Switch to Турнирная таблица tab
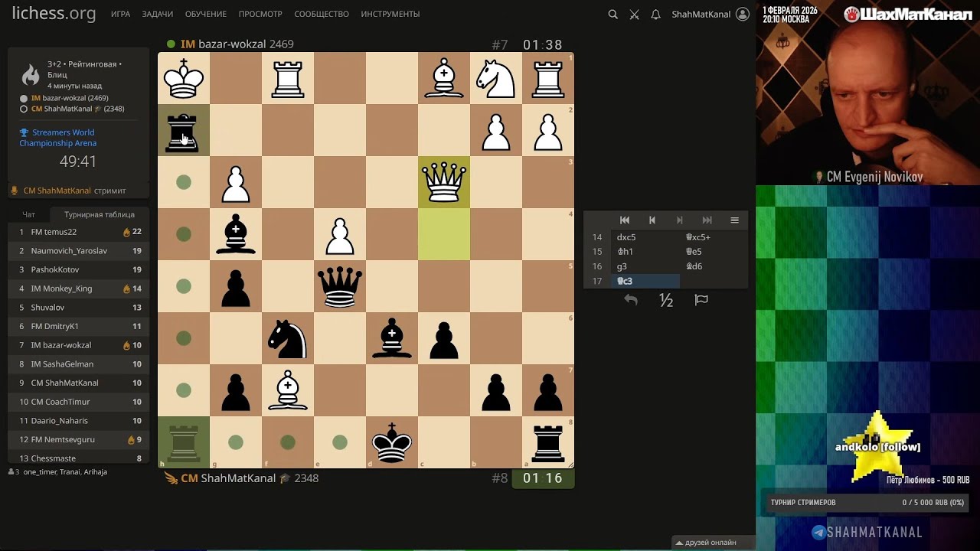 pos(100,215)
